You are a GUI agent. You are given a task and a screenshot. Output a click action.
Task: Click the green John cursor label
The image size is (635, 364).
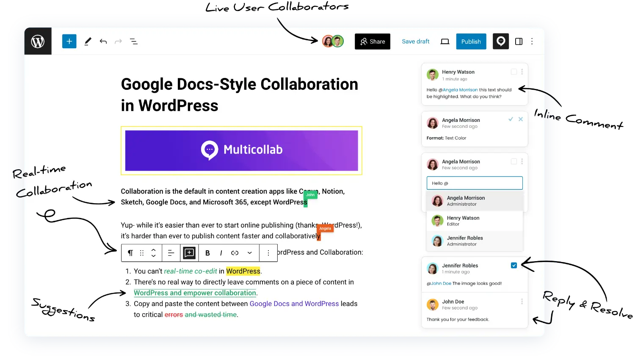[311, 195]
